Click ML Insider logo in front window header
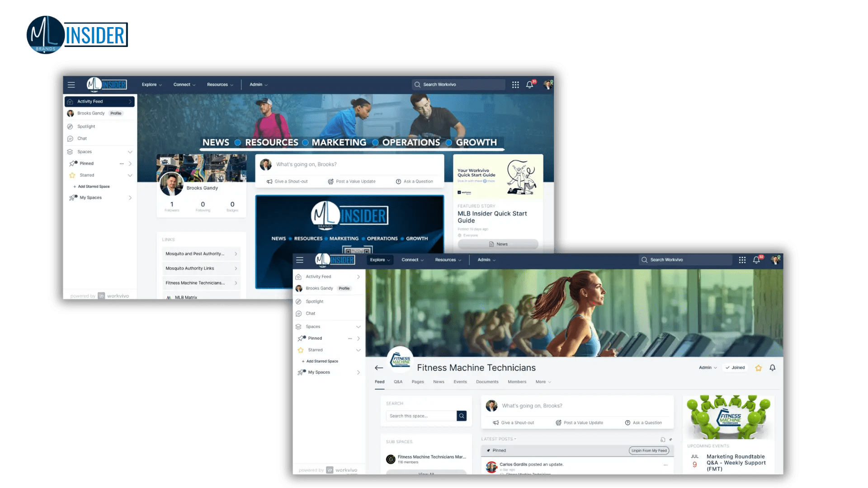 tap(335, 259)
